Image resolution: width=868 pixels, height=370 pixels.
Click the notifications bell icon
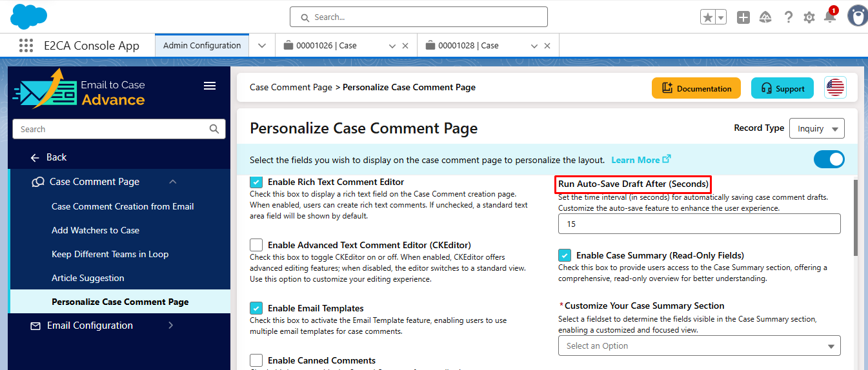pos(830,17)
